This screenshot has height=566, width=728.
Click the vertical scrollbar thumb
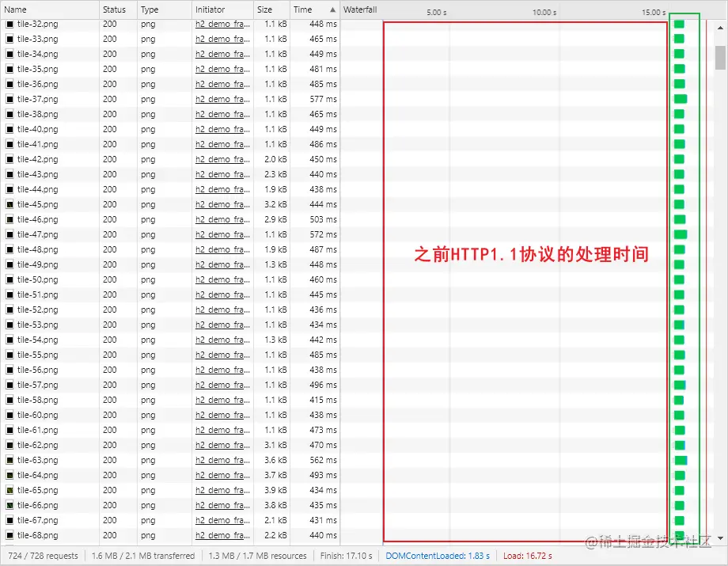click(x=721, y=55)
